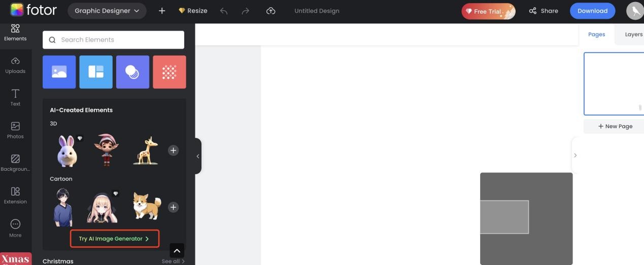
Task: Select Elements in the sidebar
Action: [x=15, y=33]
